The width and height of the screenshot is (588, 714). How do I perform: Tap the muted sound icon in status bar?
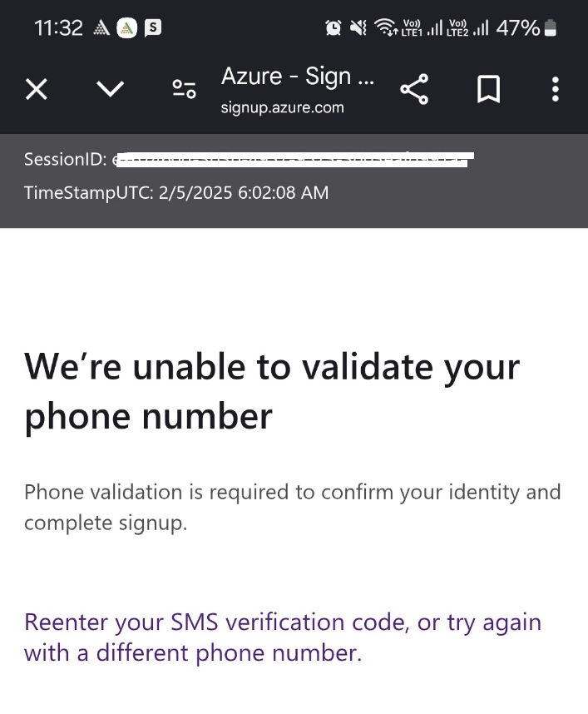point(358,27)
